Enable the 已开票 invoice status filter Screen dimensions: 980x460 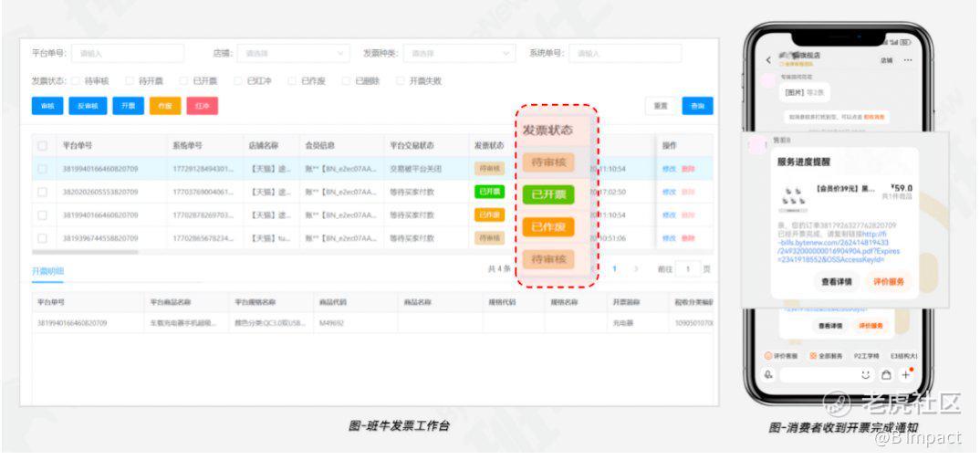pos(183,80)
